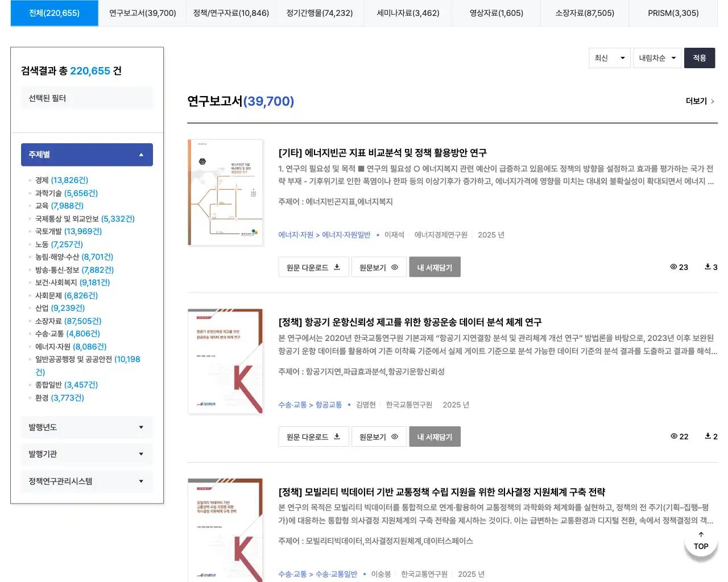728x582 pixels.
Task: Click the TOP scroll-to-top arrow icon
Action: tap(701, 534)
